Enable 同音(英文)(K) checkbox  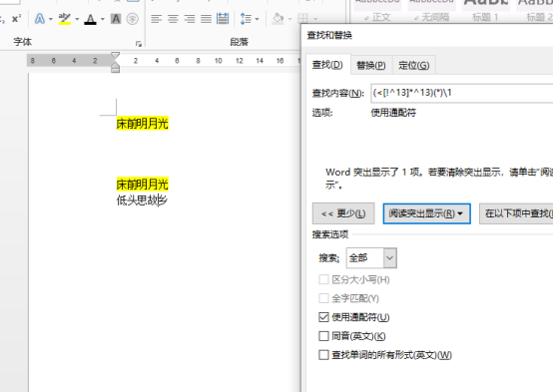[x=323, y=336]
